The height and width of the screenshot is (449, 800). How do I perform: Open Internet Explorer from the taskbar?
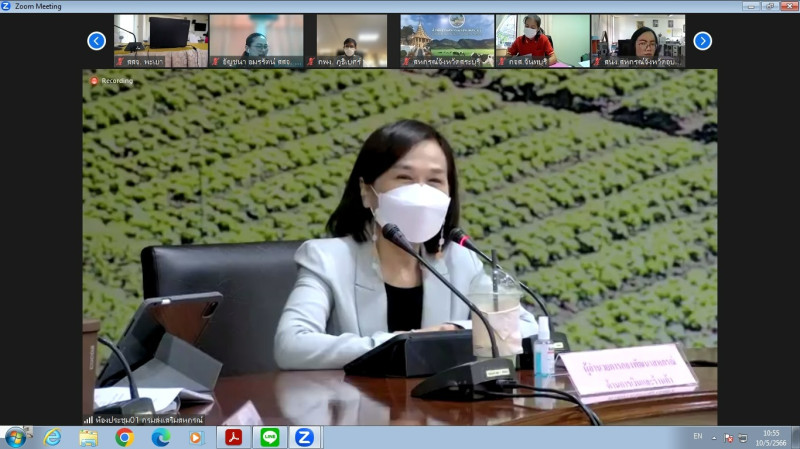coord(52,437)
